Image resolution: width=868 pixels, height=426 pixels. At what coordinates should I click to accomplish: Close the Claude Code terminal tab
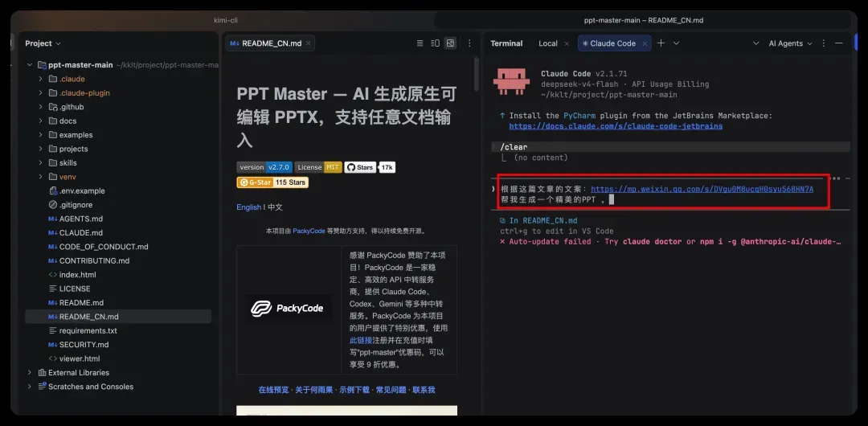point(644,43)
